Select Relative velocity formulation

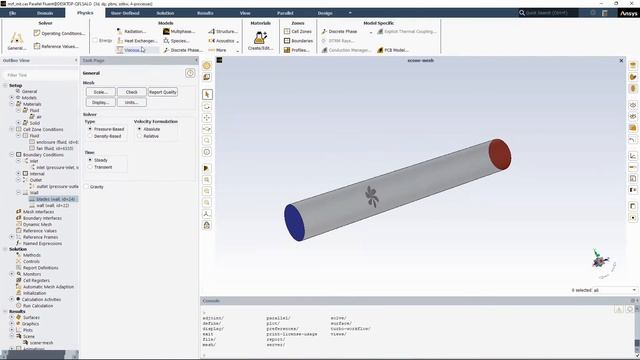(139, 136)
